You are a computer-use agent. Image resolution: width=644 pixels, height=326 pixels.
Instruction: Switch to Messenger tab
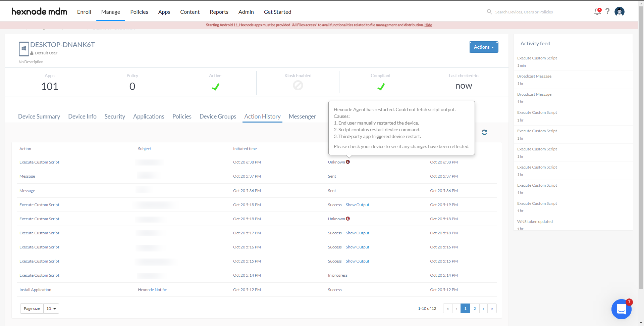(x=302, y=117)
